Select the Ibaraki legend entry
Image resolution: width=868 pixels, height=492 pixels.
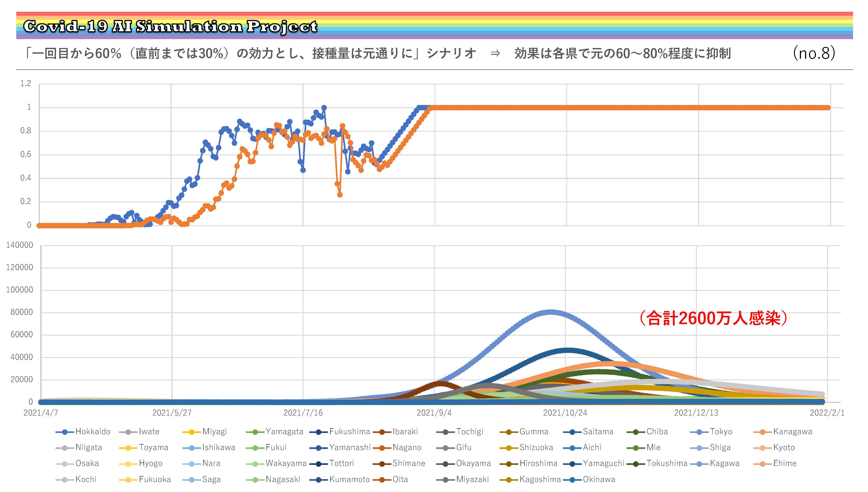pyautogui.click(x=396, y=432)
